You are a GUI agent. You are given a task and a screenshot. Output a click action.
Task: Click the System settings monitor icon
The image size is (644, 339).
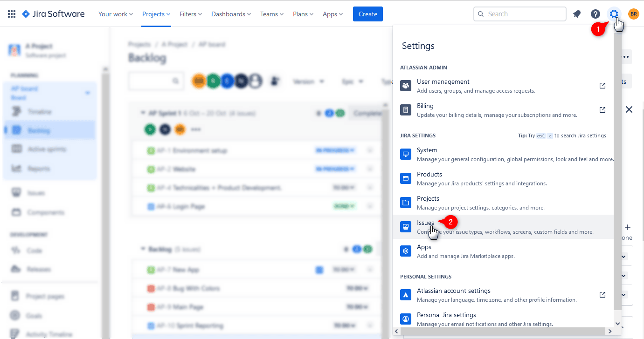[x=406, y=154]
